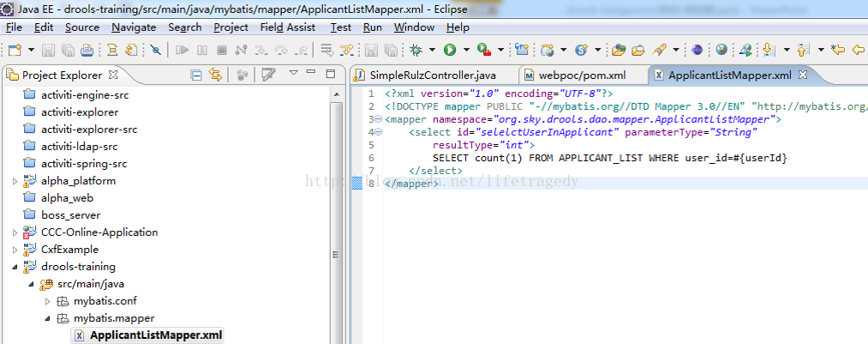Maximize the Project Explorer view
868x344 pixels.
[331, 74]
